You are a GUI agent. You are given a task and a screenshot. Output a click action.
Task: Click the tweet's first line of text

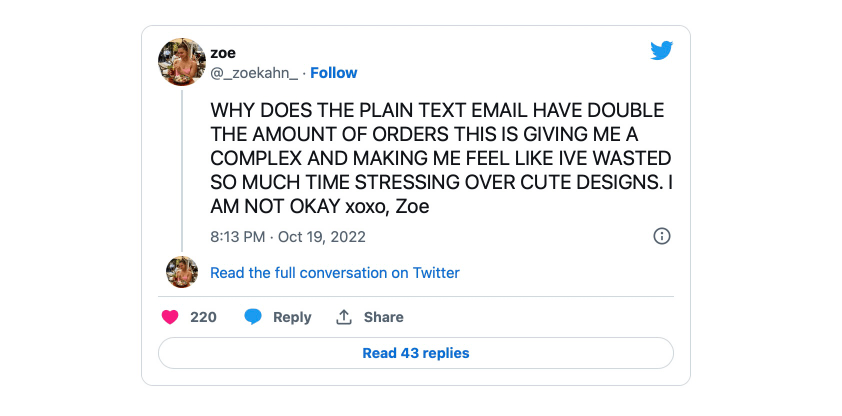(436, 111)
